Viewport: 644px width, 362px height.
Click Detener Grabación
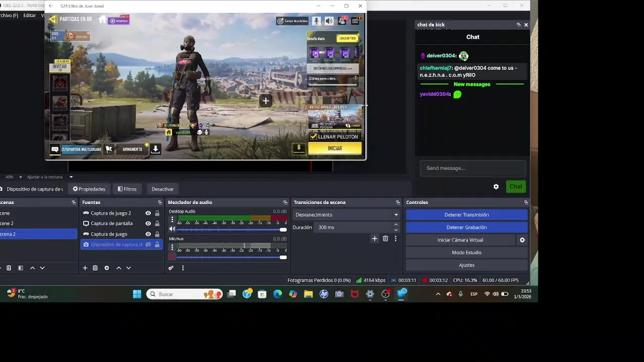point(466,227)
